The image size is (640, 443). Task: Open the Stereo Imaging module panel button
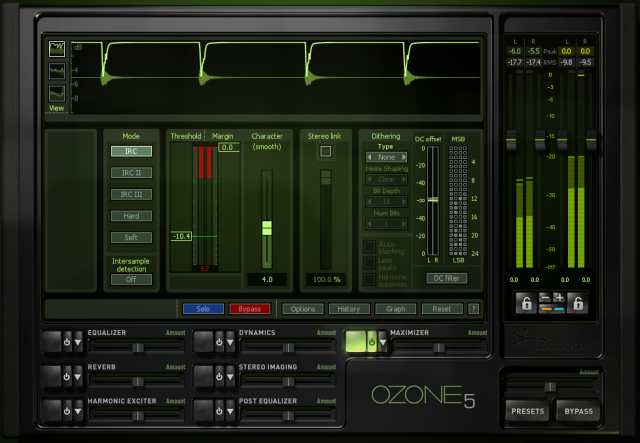pos(204,376)
